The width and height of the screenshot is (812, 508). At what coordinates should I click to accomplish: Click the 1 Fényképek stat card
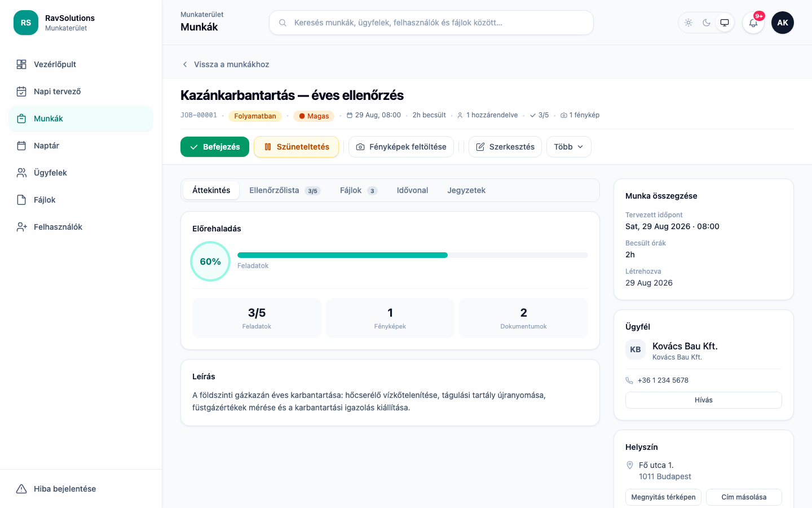(390, 318)
